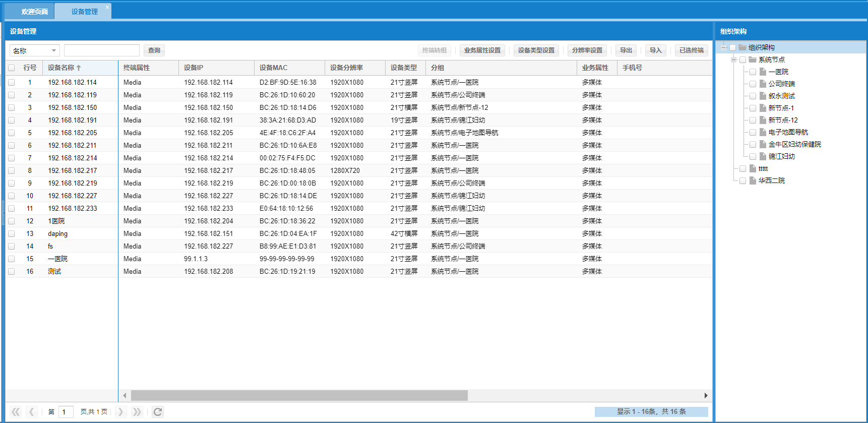
Task: Refresh the device table
Action: (158, 412)
